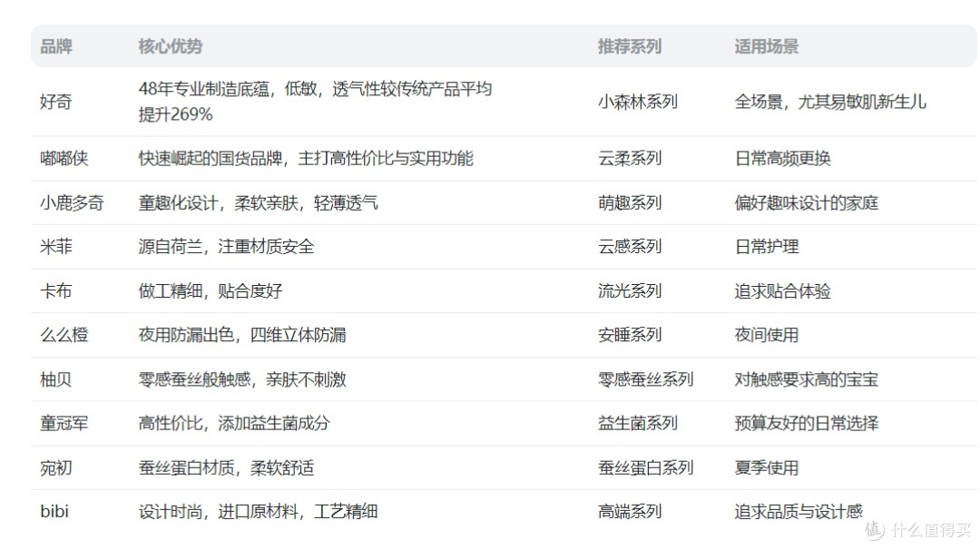
Task: Click brand cell 宛初
Action: tap(56, 467)
